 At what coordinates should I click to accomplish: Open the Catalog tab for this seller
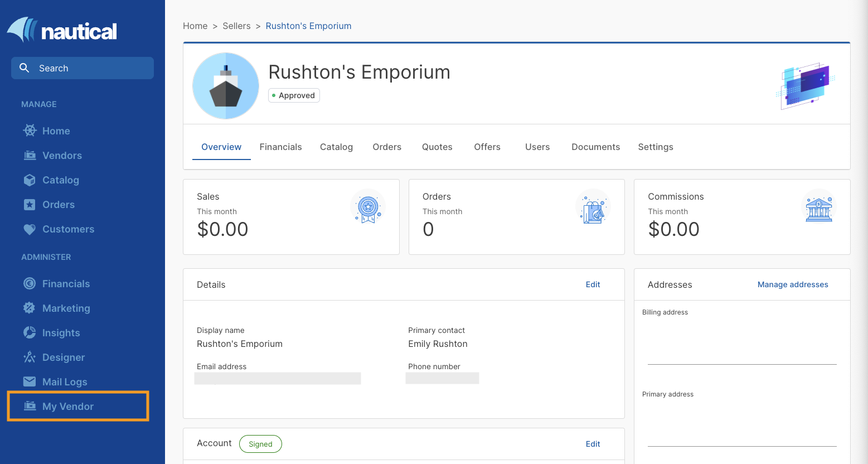pos(336,147)
